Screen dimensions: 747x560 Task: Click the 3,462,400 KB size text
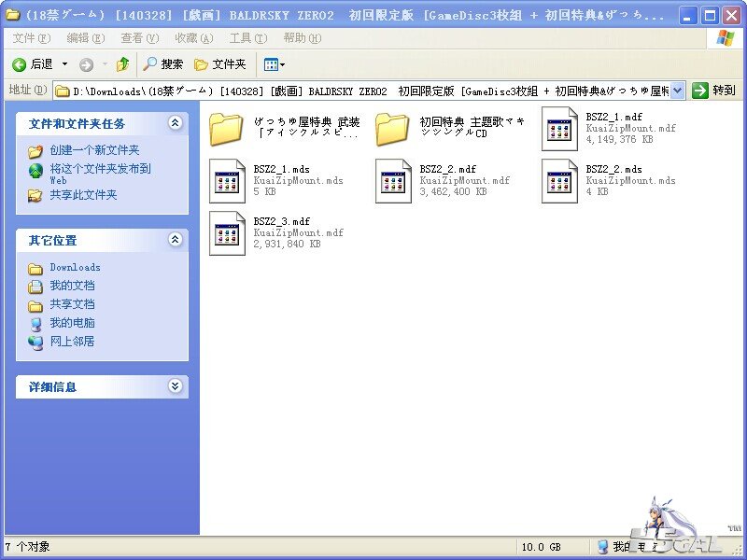[453, 192]
